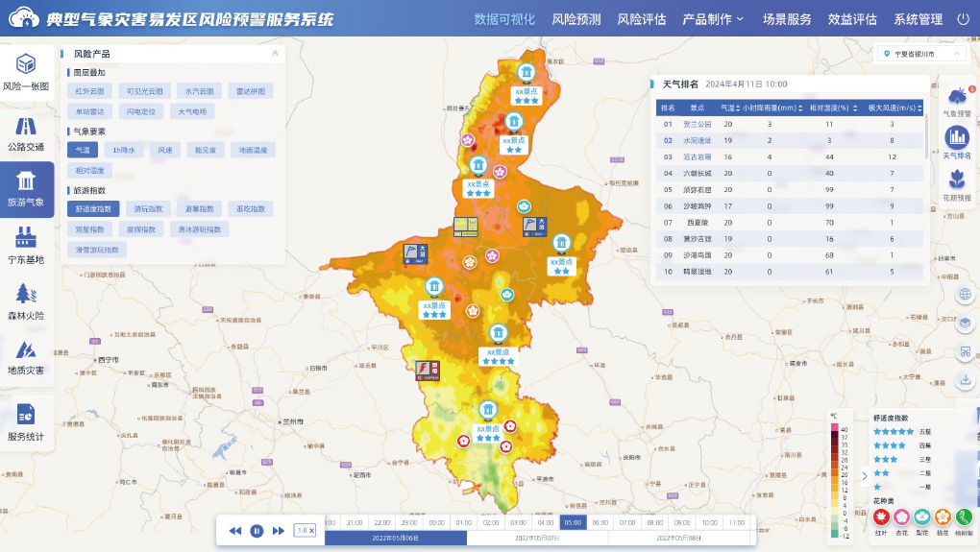The height and width of the screenshot is (552, 980).
Task: Click the layers map tool icon
Action: tap(965, 323)
